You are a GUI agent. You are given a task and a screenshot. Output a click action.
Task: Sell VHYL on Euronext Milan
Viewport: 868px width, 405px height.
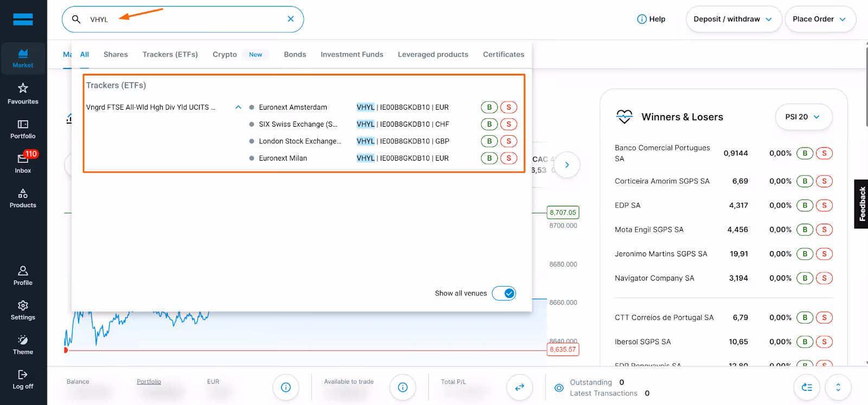(x=509, y=158)
